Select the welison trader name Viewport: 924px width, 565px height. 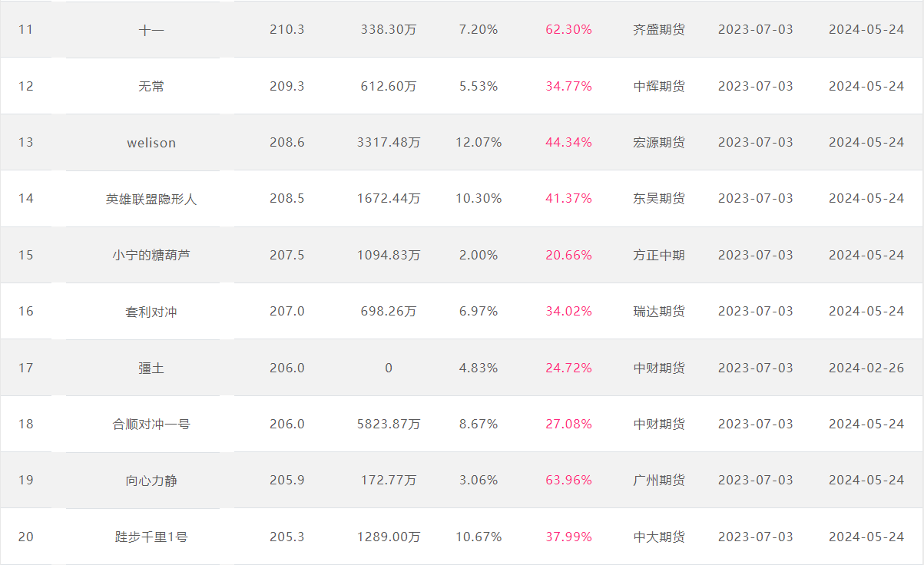click(151, 143)
